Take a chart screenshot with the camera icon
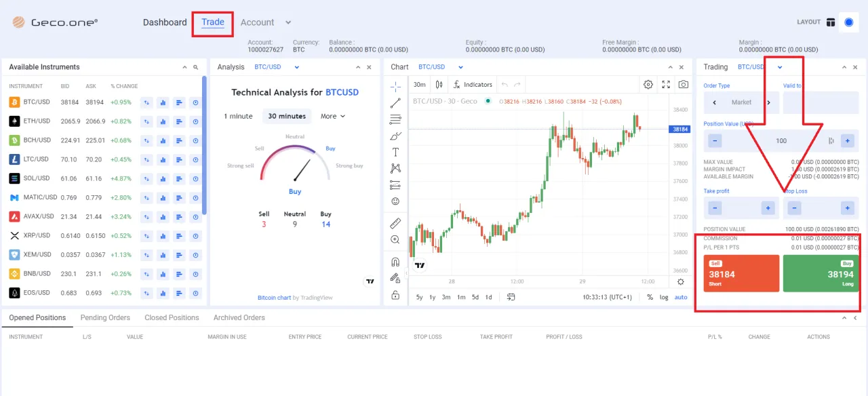This screenshot has height=396, width=868. point(684,84)
